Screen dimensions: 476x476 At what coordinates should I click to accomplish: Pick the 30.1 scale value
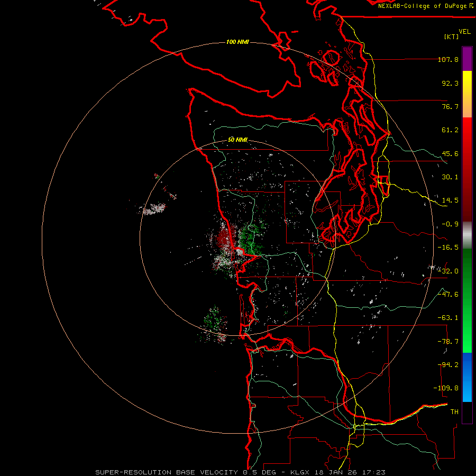(450, 177)
